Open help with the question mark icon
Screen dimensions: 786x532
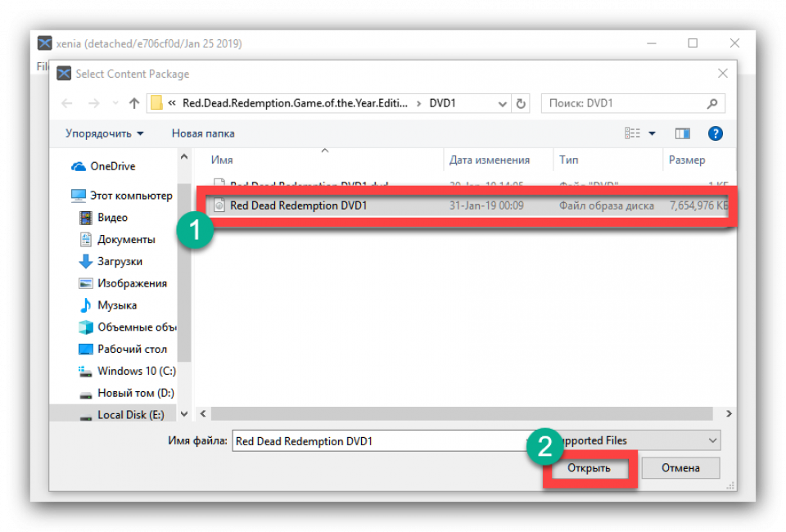tap(716, 133)
